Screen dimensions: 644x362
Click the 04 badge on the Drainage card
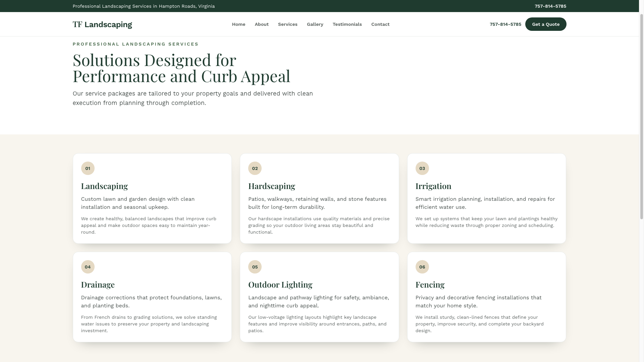point(88,267)
